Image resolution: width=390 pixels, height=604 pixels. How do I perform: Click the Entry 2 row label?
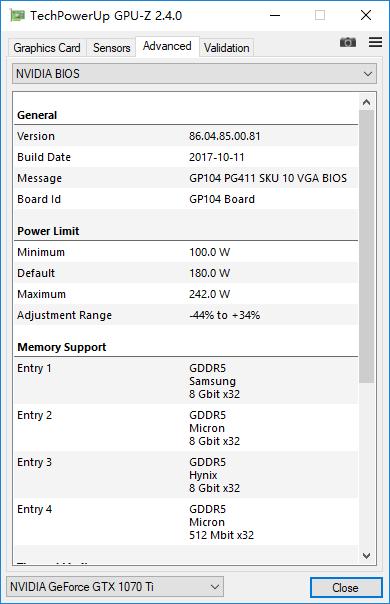pos(34,415)
